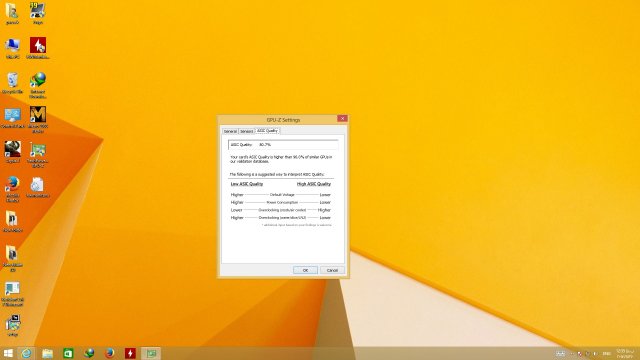Open the volume control in the system tray
Image resolution: width=640 pixels, height=360 pixels.
[x=595, y=353]
